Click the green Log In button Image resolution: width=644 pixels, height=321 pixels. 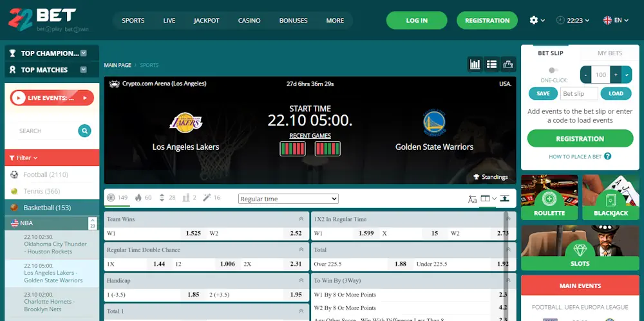tap(417, 21)
